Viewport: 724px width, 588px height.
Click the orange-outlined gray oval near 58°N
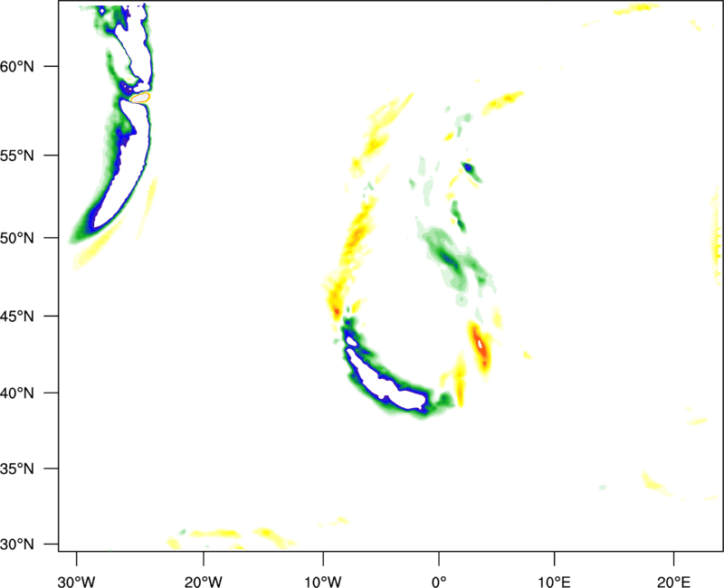pos(140,98)
